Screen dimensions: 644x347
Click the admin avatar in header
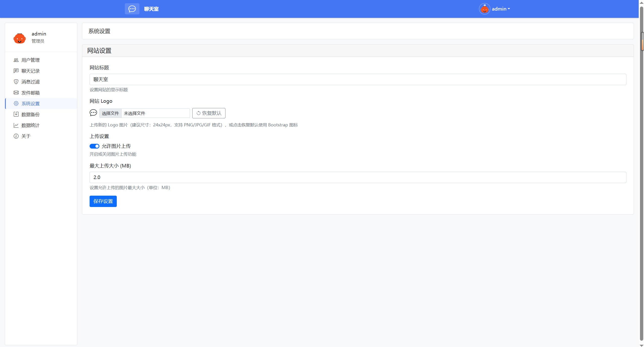[484, 9]
